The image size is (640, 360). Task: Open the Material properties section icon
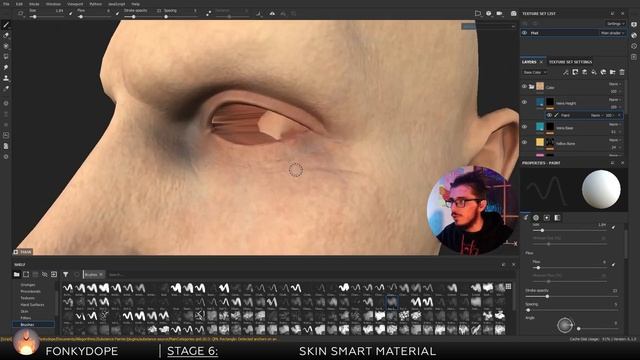point(557,218)
